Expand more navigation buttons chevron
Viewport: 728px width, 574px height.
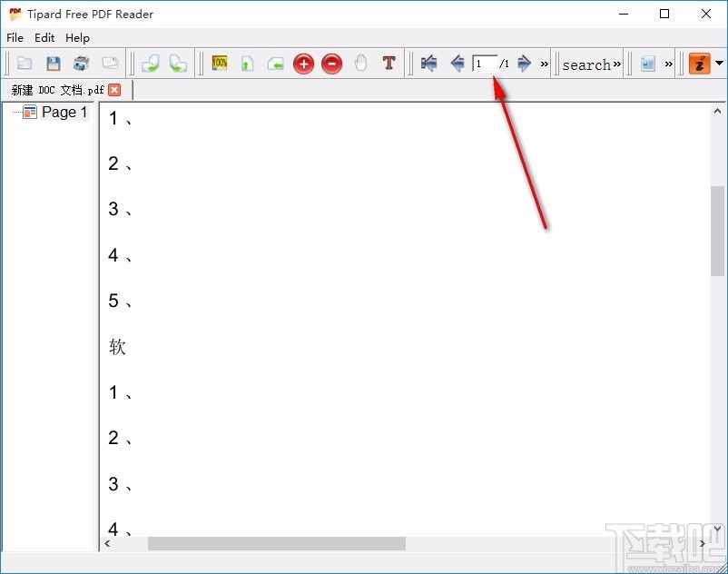(x=544, y=64)
